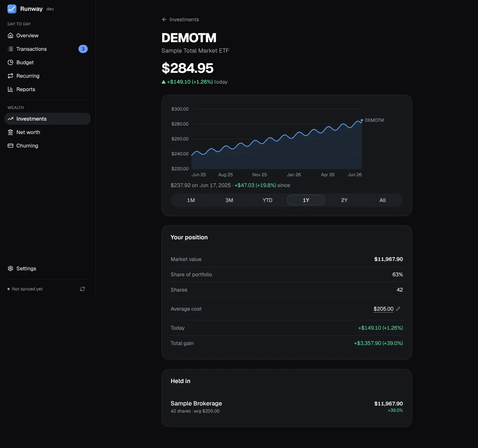Select the 1Y chart range
This screenshot has width=478, height=448.
pos(306,200)
